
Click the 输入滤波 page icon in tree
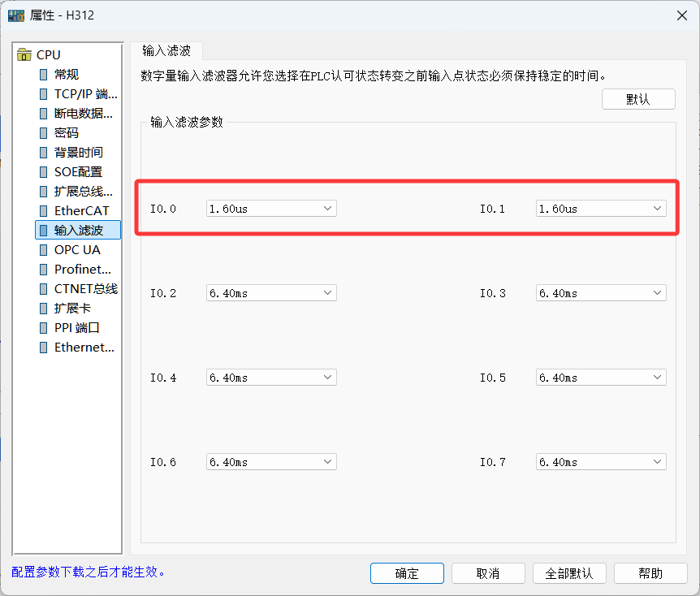pyautogui.click(x=43, y=230)
